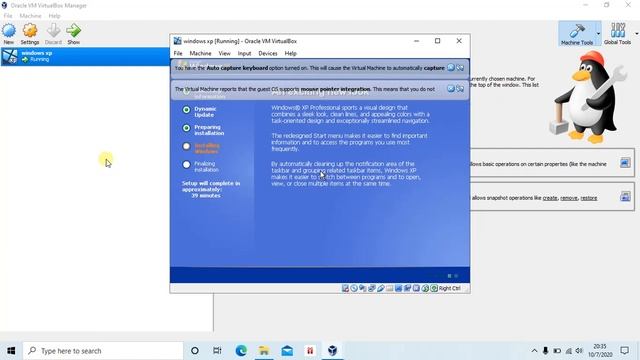Open the notification center icon on the taskbar
The height and width of the screenshot is (360, 640).
tap(624, 351)
